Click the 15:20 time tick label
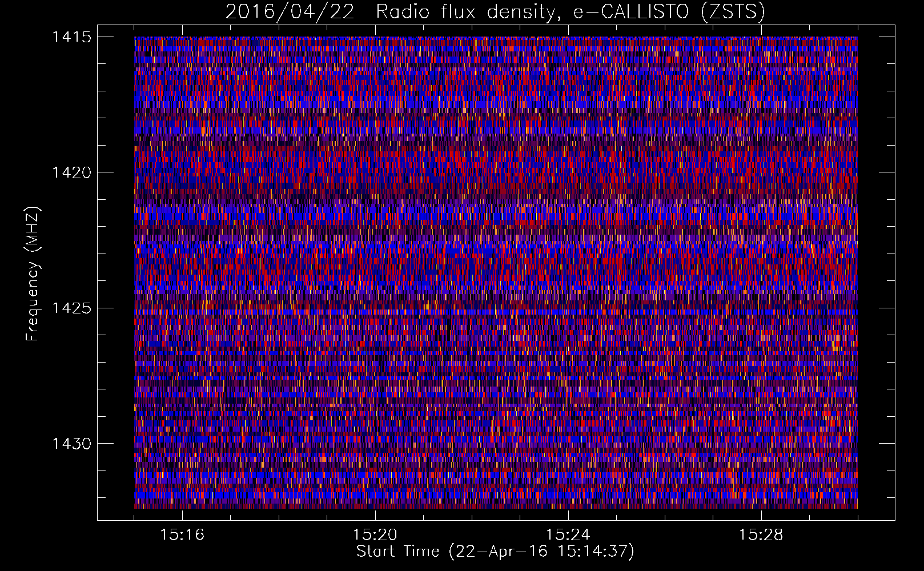Image resolution: width=924 pixels, height=571 pixels. [x=375, y=534]
